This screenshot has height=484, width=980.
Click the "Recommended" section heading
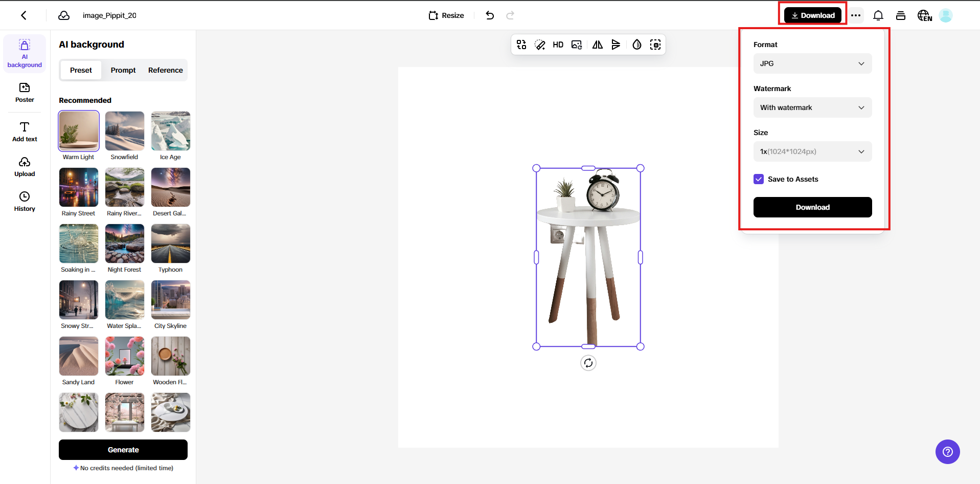(x=85, y=100)
